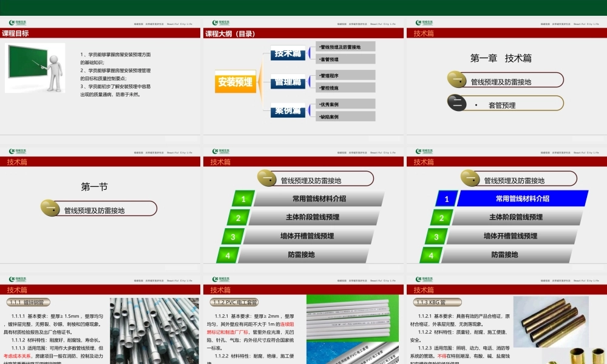Viewport: 607px width, 364px height.
Task: Click the 缺陷案例 outline entry
Action: [x=345, y=116]
